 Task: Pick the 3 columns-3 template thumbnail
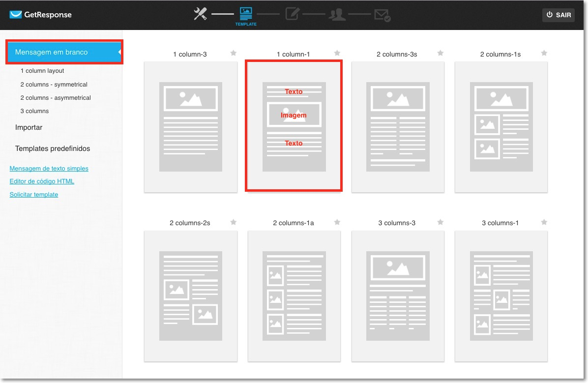pyautogui.click(x=398, y=296)
